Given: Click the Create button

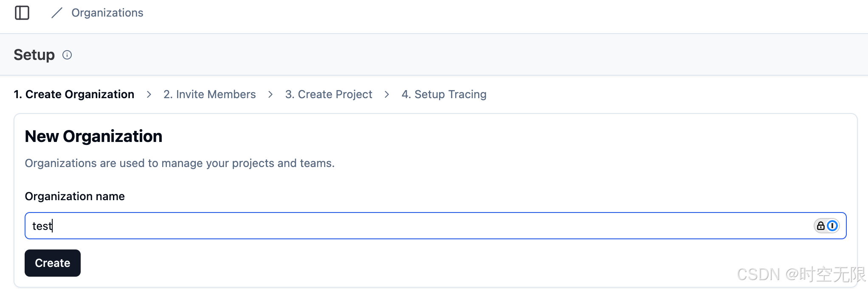Looking at the screenshot, I should pyautogui.click(x=53, y=263).
